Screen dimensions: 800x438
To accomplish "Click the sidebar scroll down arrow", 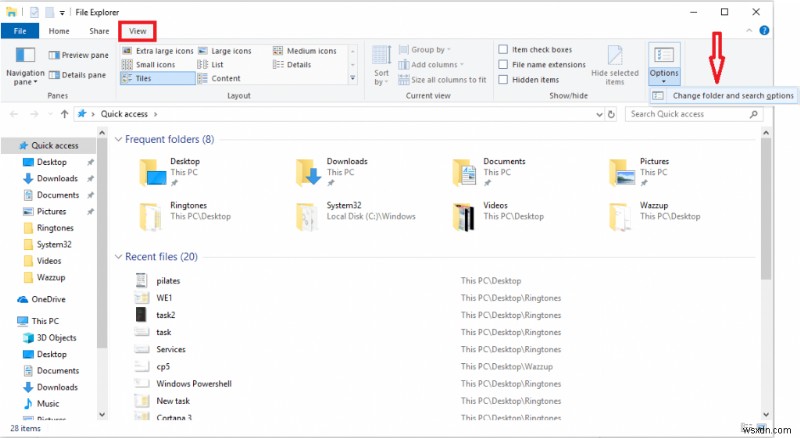I will 102,415.
